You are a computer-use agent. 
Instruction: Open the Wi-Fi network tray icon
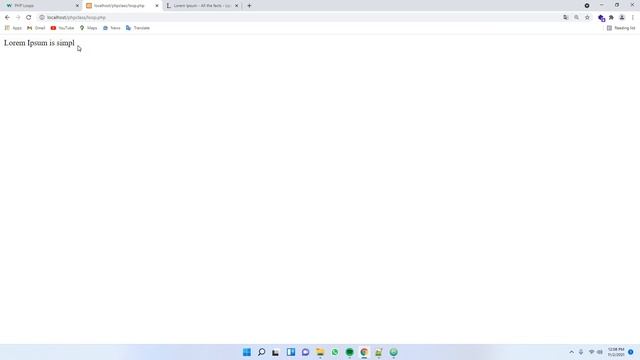591,352
